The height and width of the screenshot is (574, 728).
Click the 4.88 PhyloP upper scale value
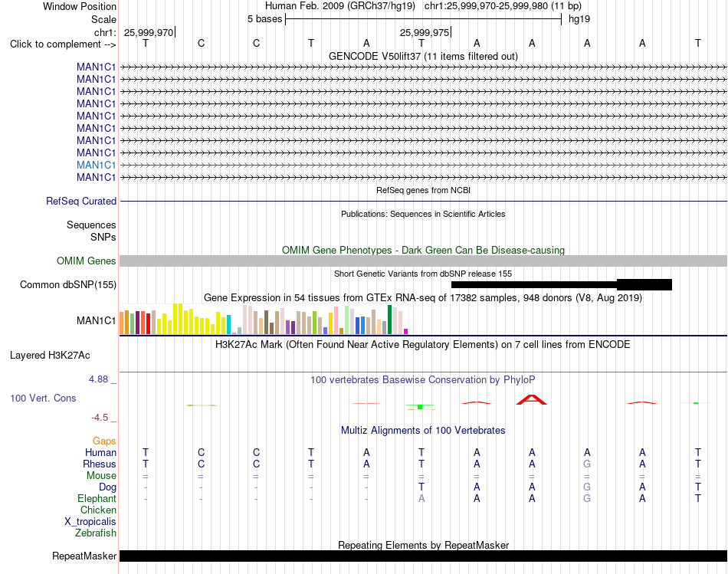point(98,379)
